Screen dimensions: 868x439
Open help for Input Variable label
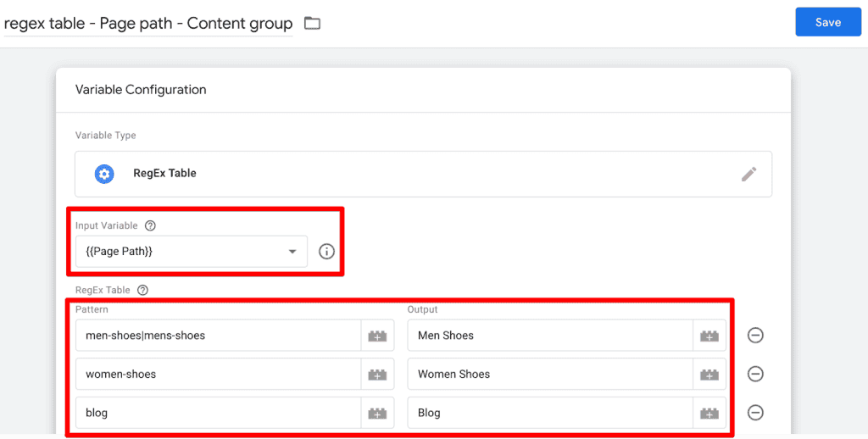150,225
